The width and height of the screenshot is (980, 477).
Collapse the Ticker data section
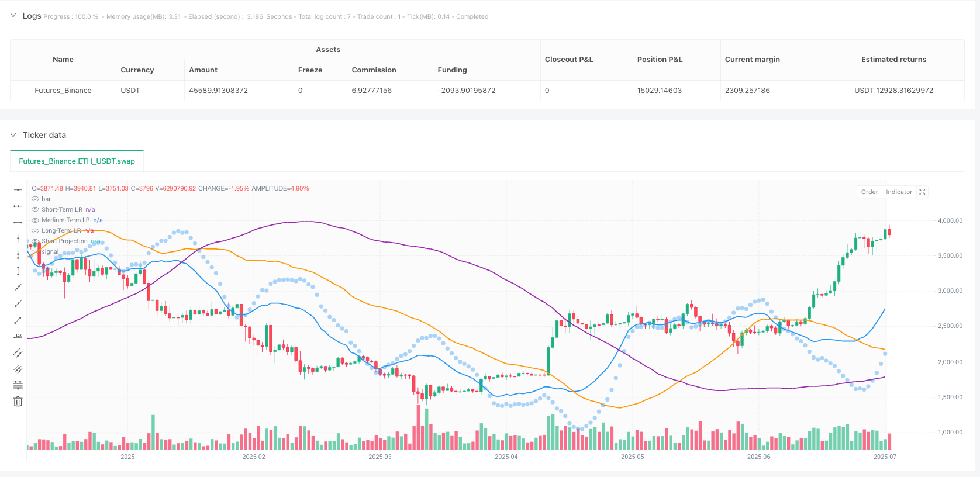click(x=13, y=135)
